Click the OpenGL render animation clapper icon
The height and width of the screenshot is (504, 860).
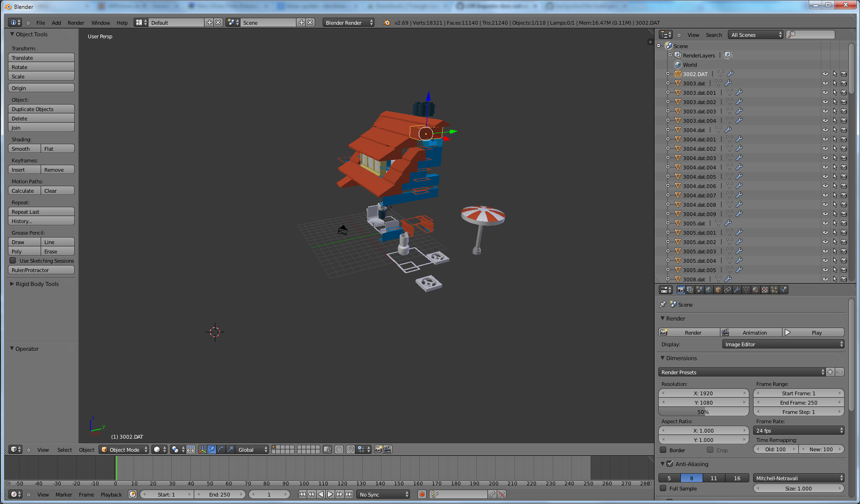tap(388, 449)
